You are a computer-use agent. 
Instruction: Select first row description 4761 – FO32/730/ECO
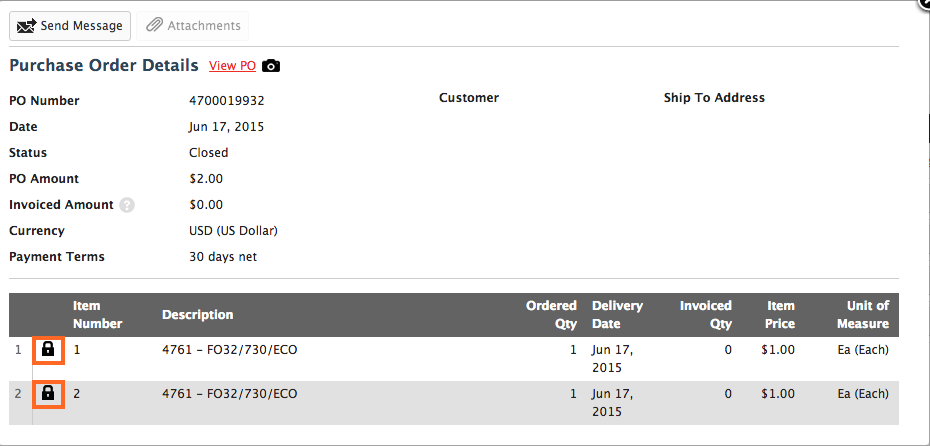point(230,350)
